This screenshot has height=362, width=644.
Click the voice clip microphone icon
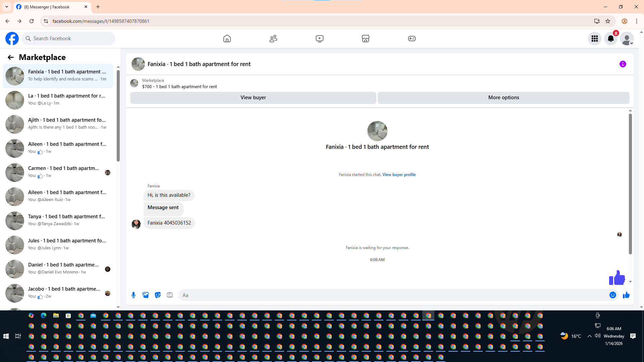point(133,295)
